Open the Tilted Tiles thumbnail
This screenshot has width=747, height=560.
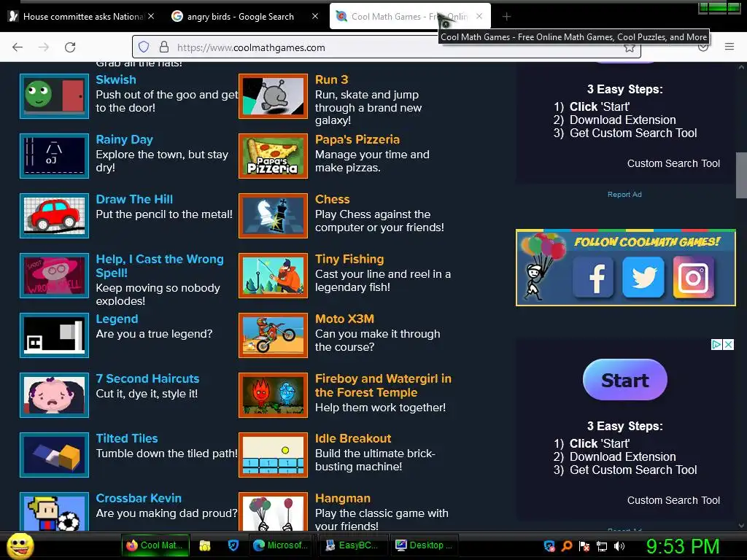point(54,455)
